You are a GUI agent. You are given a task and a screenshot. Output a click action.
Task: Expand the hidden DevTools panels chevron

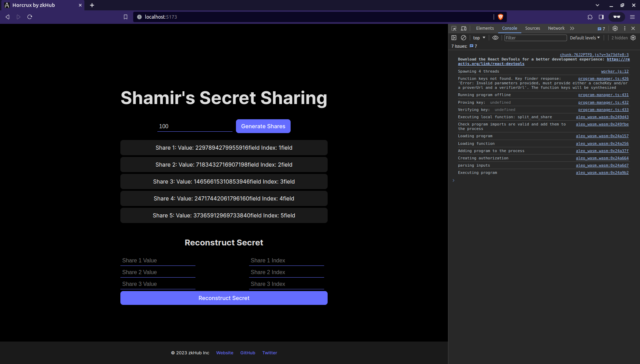click(572, 28)
